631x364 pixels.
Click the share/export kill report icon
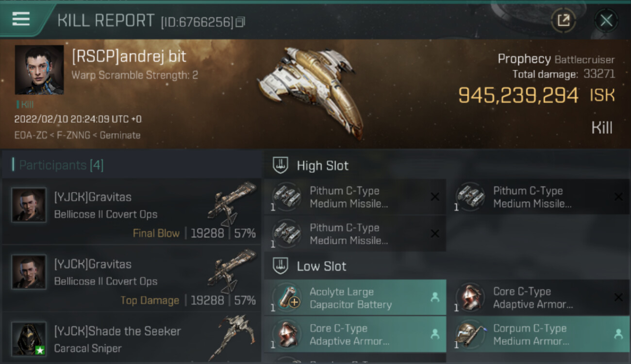(x=563, y=20)
